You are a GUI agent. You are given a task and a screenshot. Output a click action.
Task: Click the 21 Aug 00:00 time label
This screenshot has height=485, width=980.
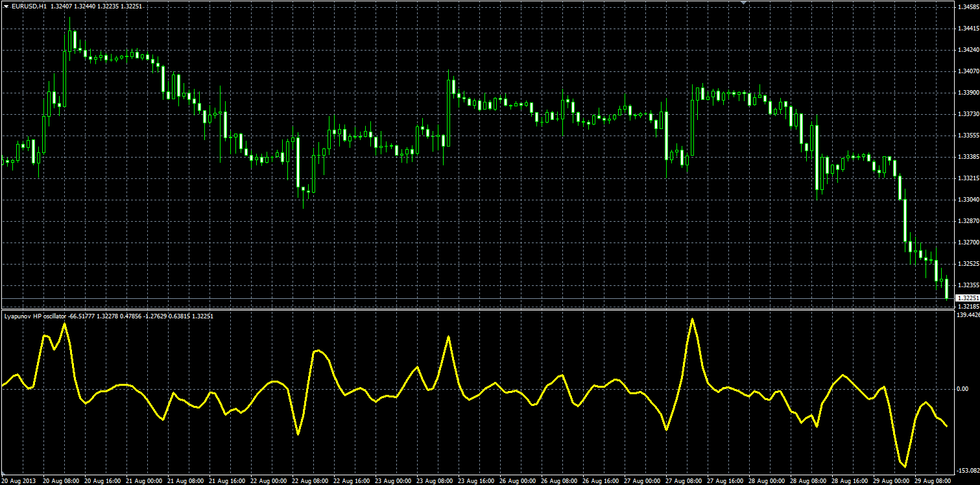145,480
